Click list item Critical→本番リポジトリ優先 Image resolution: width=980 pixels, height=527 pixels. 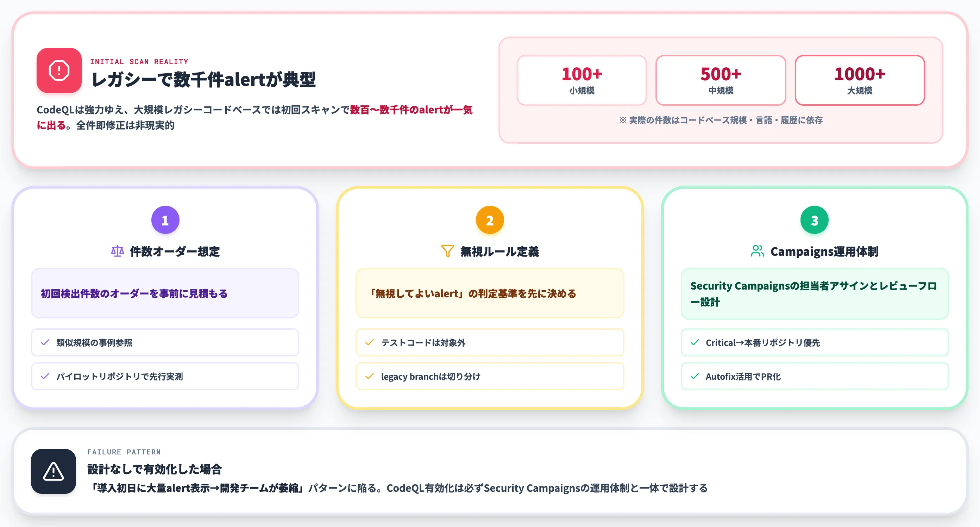[815, 342]
